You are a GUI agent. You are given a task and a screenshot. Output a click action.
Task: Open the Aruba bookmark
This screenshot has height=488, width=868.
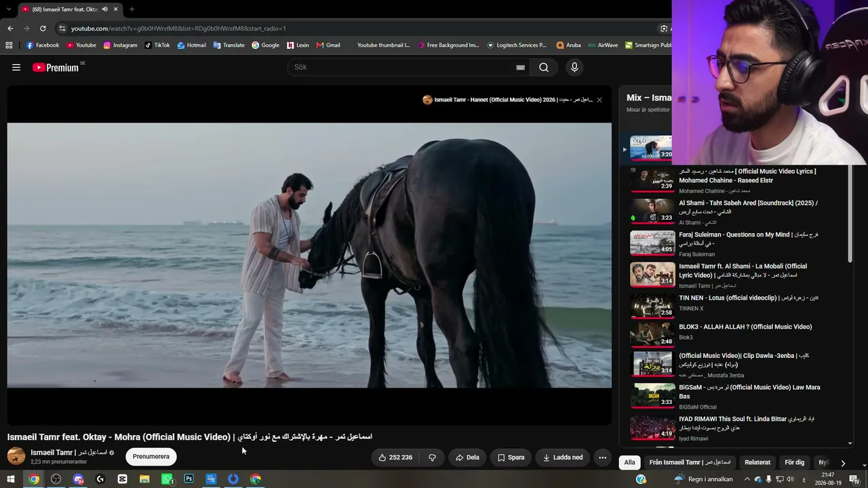(568, 45)
